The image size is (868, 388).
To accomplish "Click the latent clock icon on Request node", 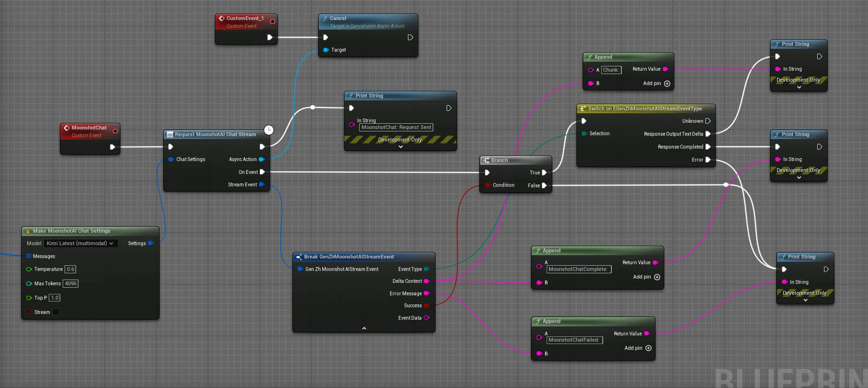I will pyautogui.click(x=269, y=130).
